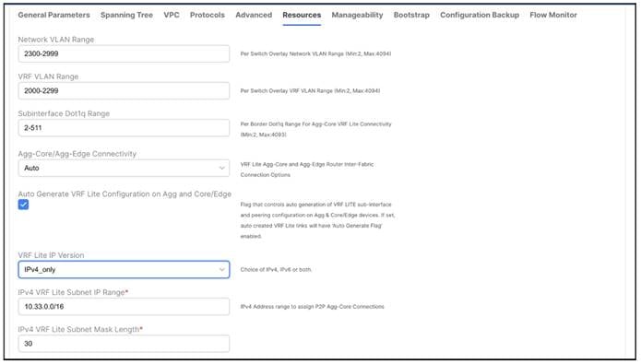Select the Resources tab

pos(302,15)
